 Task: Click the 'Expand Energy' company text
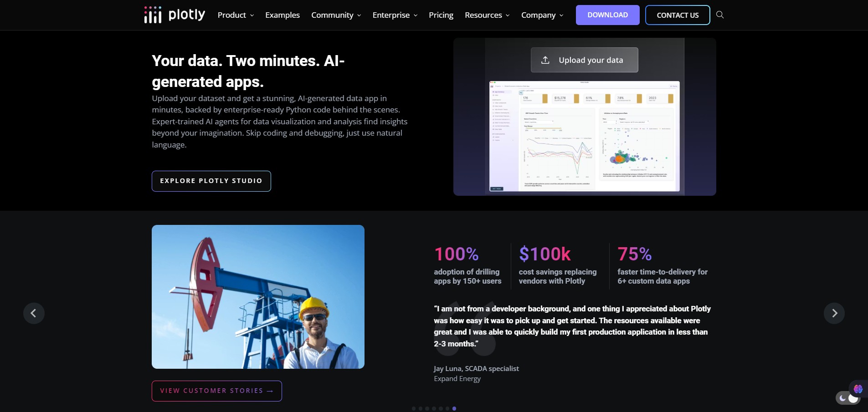pos(457,379)
